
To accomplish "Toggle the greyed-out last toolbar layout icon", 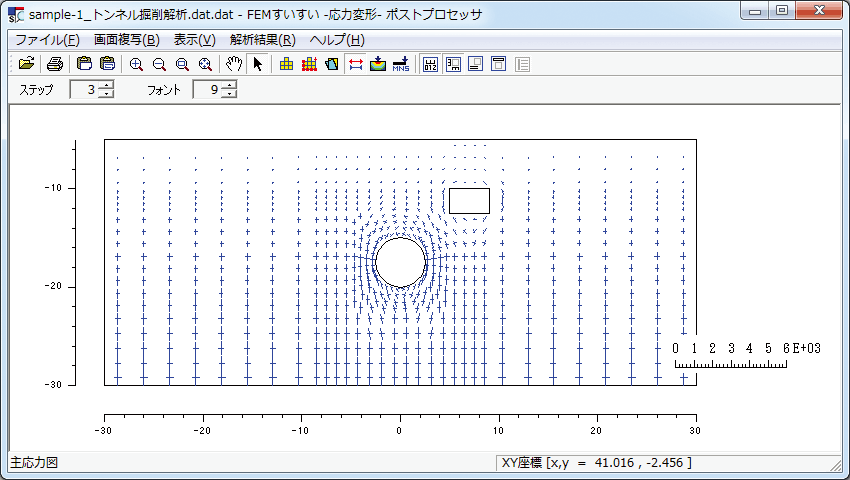I will pos(522,64).
